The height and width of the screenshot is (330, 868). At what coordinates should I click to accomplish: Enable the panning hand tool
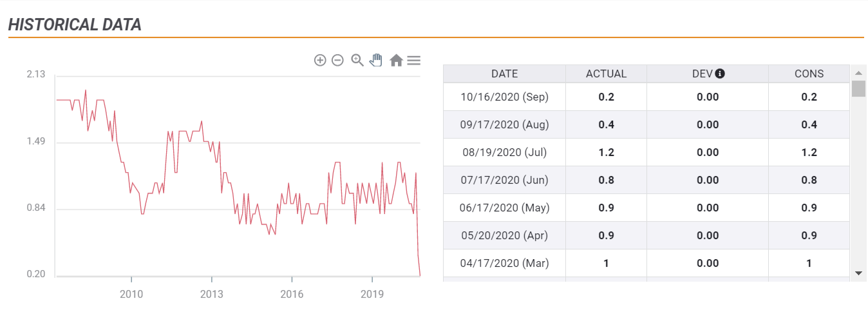[376, 60]
